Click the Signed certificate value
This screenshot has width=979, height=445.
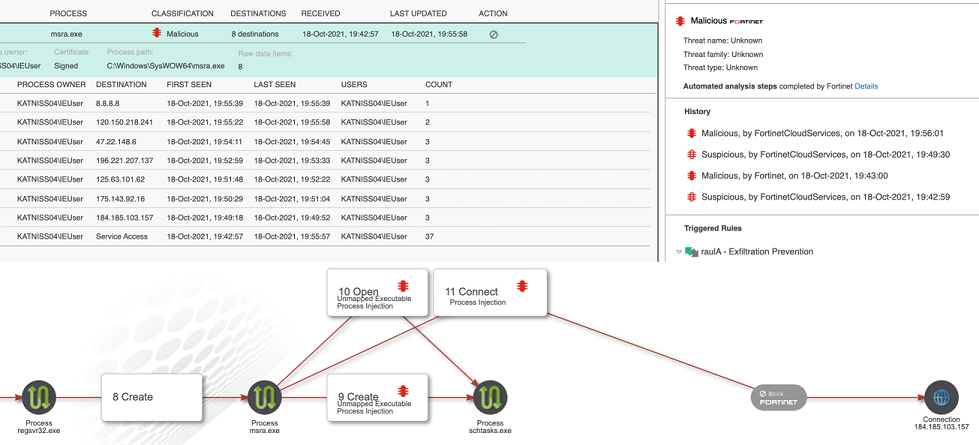coord(66,66)
